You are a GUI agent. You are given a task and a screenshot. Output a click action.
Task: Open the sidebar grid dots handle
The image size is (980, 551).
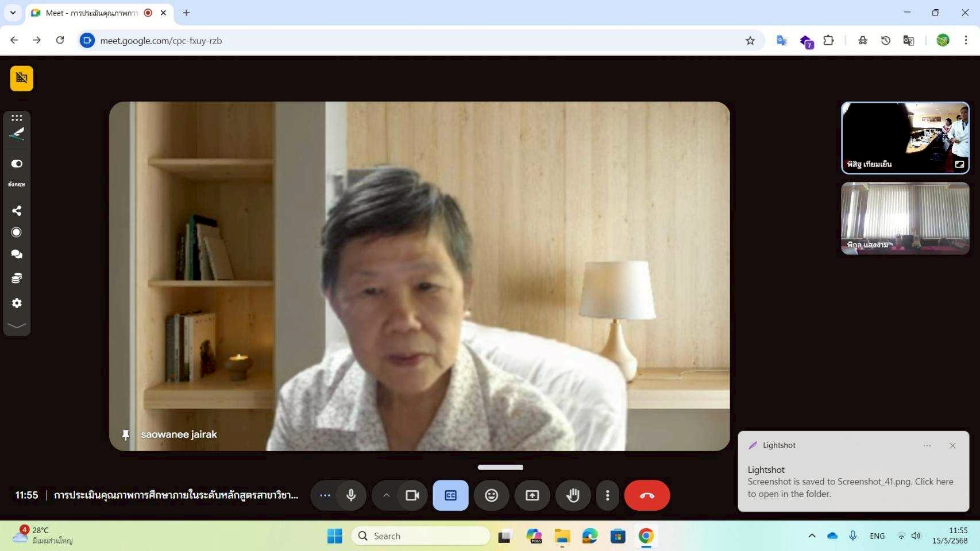17,118
